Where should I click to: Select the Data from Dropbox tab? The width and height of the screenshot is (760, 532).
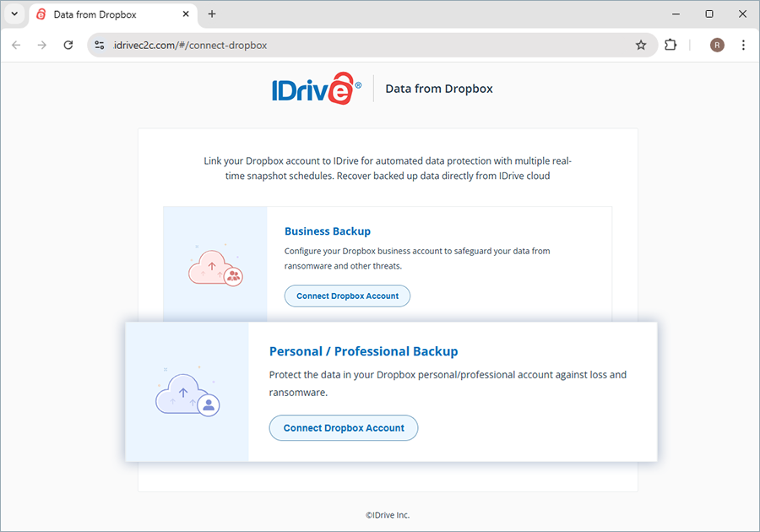pos(113,14)
